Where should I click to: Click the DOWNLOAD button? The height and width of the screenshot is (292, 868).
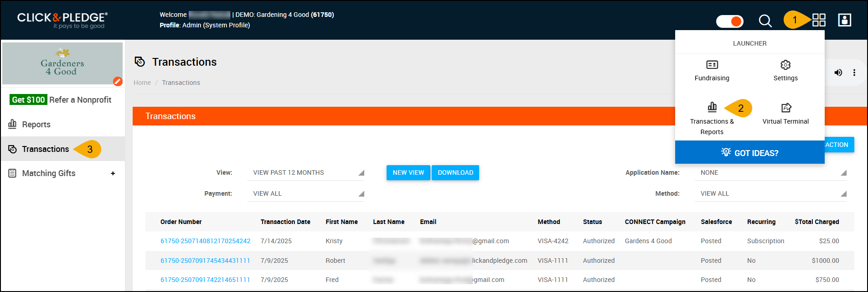coord(455,172)
